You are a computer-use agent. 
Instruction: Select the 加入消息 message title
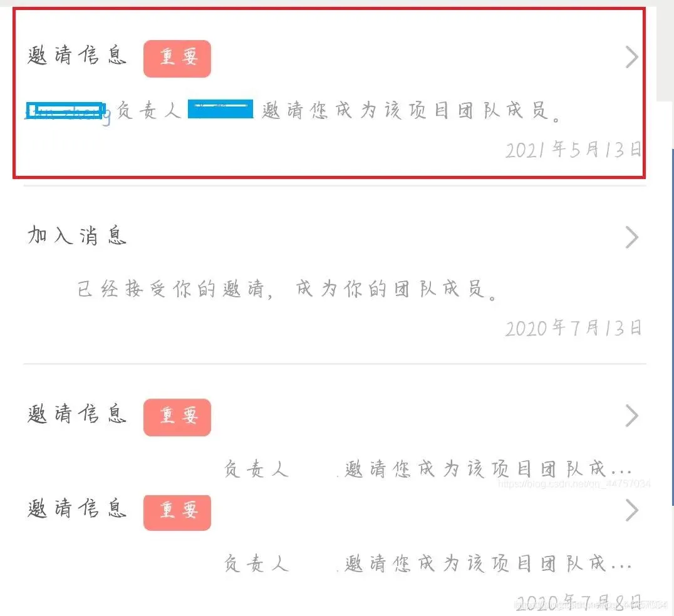coord(77,235)
